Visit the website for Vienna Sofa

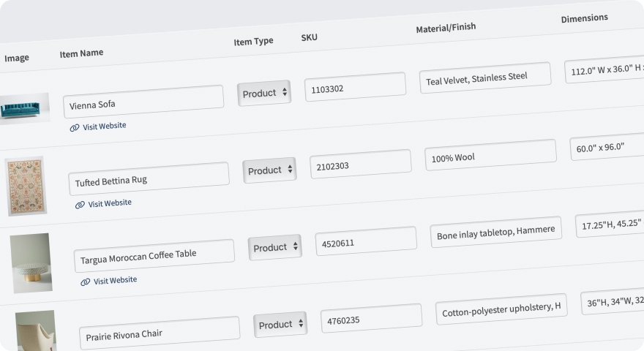[104, 126]
